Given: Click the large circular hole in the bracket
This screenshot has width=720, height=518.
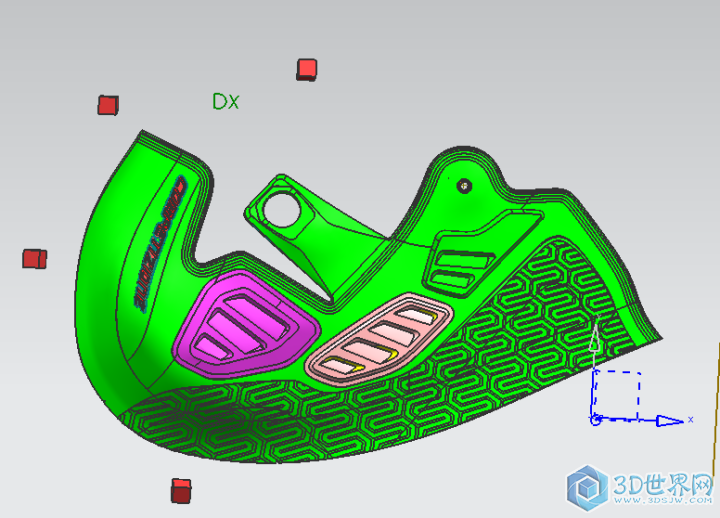Looking at the screenshot, I should (x=281, y=211).
